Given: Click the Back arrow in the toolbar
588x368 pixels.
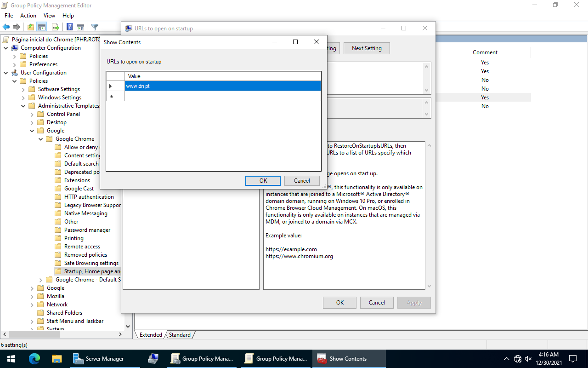Looking at the screenshot, I should click(x=6, y=27).
